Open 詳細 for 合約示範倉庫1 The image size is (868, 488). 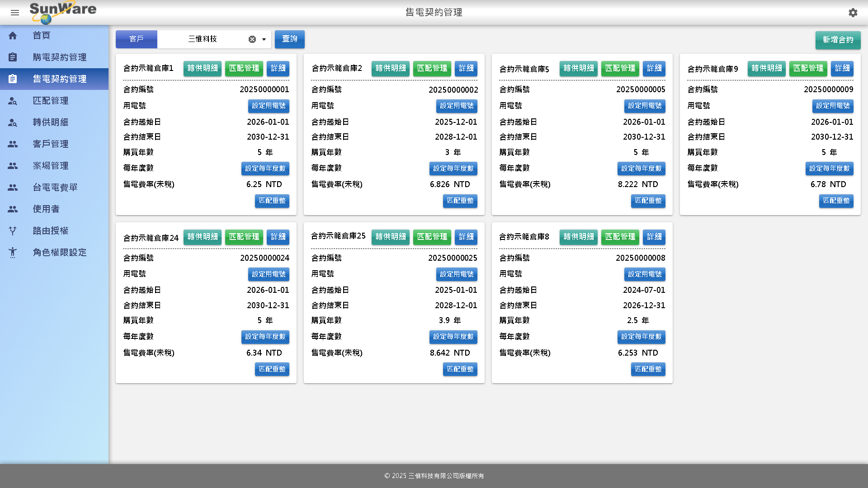point(278,68)
